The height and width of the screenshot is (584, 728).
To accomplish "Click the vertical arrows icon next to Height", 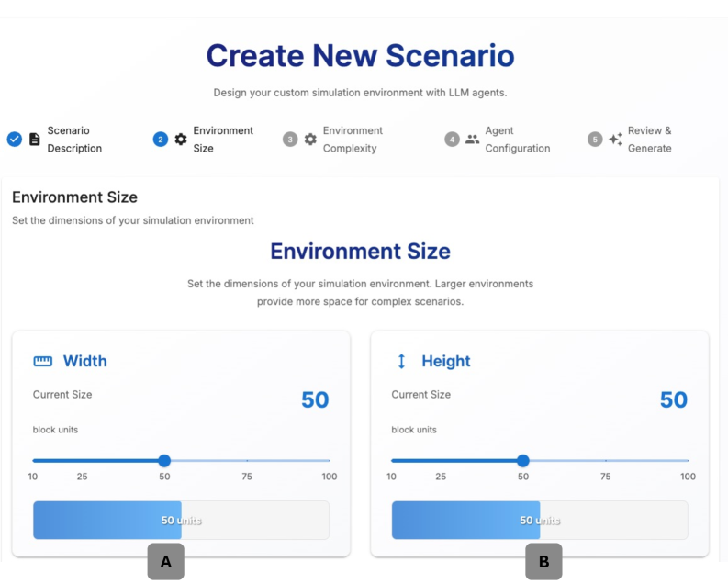I will [401, 361].
